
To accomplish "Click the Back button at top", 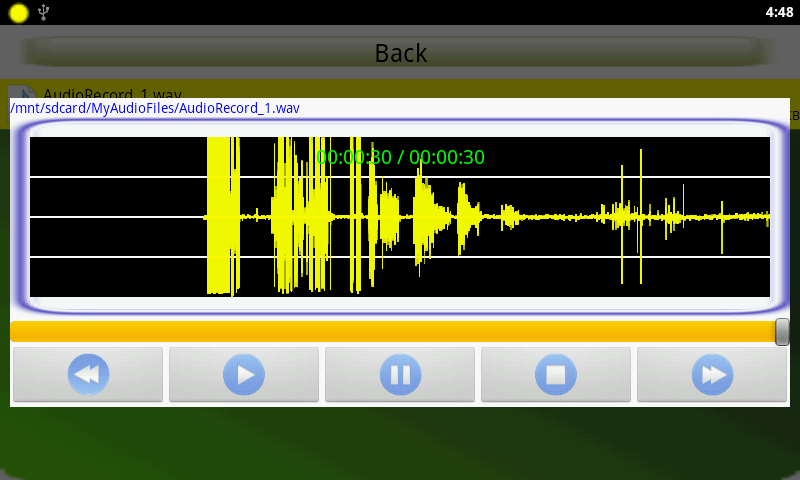I will point(400,53).
